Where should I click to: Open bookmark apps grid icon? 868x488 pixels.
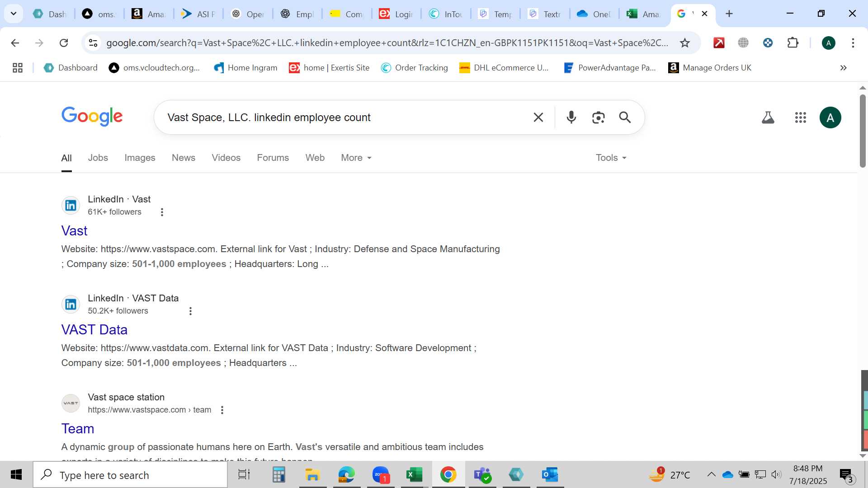pos(18,68)
